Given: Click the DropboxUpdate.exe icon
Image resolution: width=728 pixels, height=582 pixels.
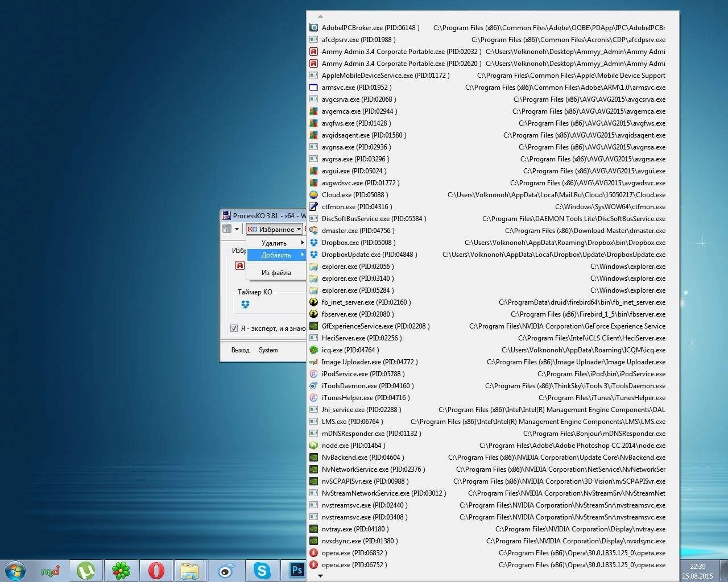Looking at the screenshot, I should pos(313,254).
